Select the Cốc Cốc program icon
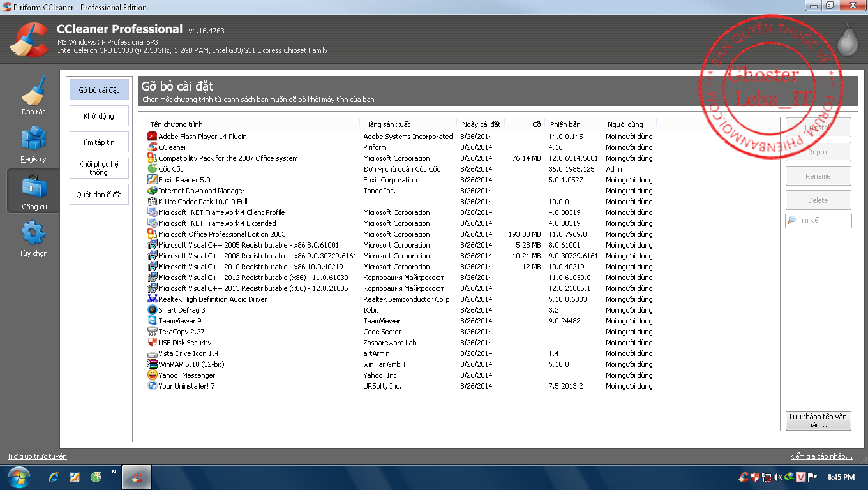The image size is (868, 490). [153, 169]
